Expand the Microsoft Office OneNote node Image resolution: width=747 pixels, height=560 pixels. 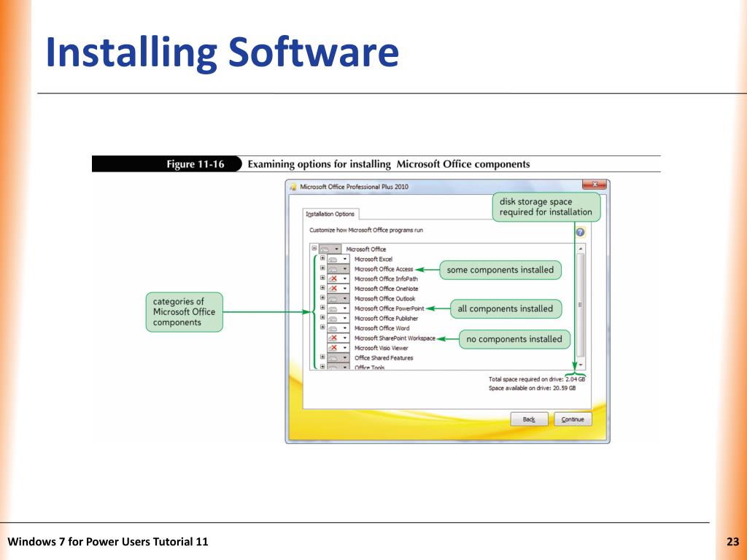point(322,288)
